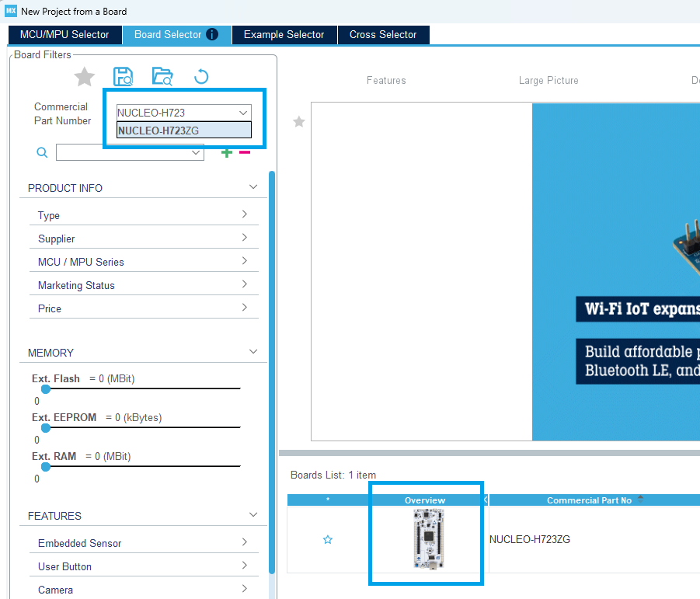Open the search filter combo box
Screen dimensions: 700x599
(x=130, y=152)
